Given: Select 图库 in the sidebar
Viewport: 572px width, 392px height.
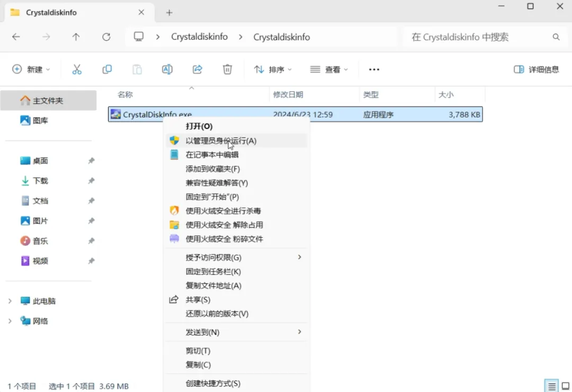Looking at the screenshot, I should 49,120.
